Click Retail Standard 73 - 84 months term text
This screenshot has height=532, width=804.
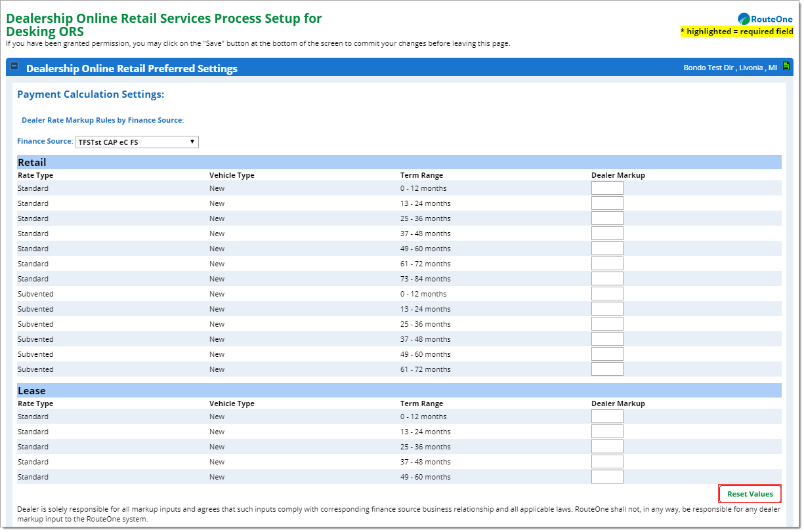point(425,279)
